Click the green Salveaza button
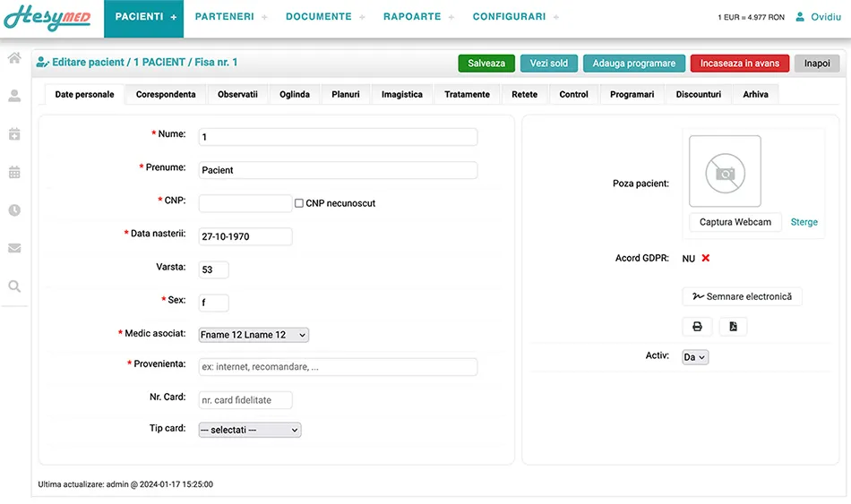Screen dimensions: 851x504 pos(486,64)
